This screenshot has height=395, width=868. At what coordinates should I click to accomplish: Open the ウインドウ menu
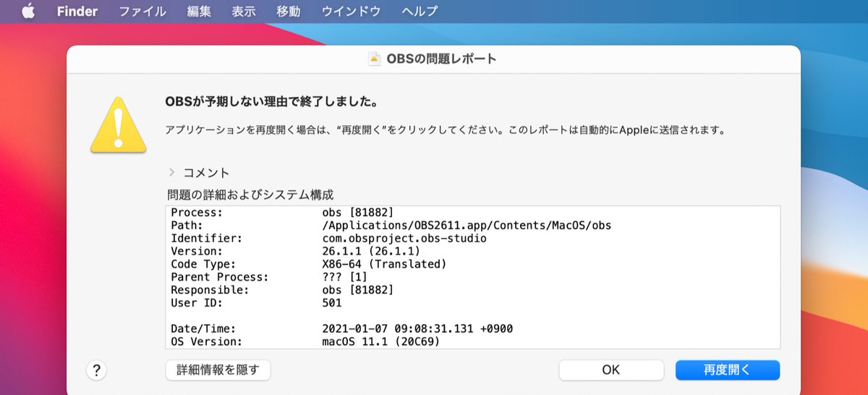(351, 12)
